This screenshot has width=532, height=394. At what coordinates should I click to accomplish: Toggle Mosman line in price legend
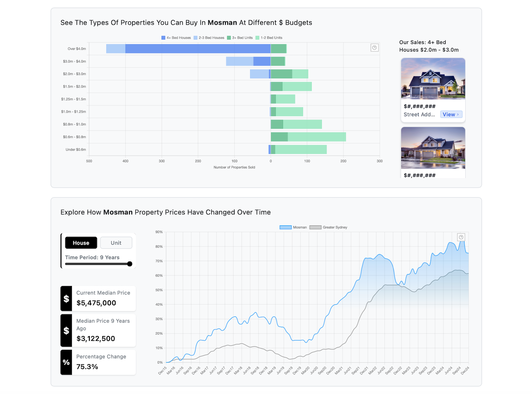point(293,227)
